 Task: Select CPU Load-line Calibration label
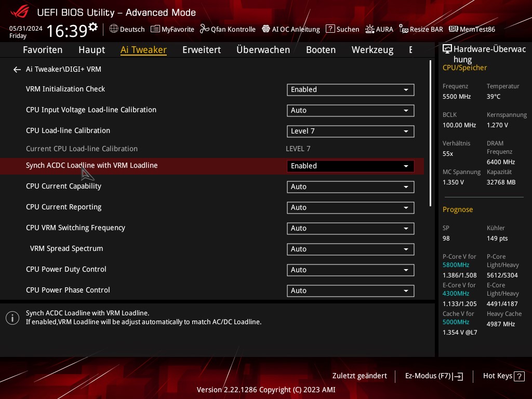click(x=68, y=130)
